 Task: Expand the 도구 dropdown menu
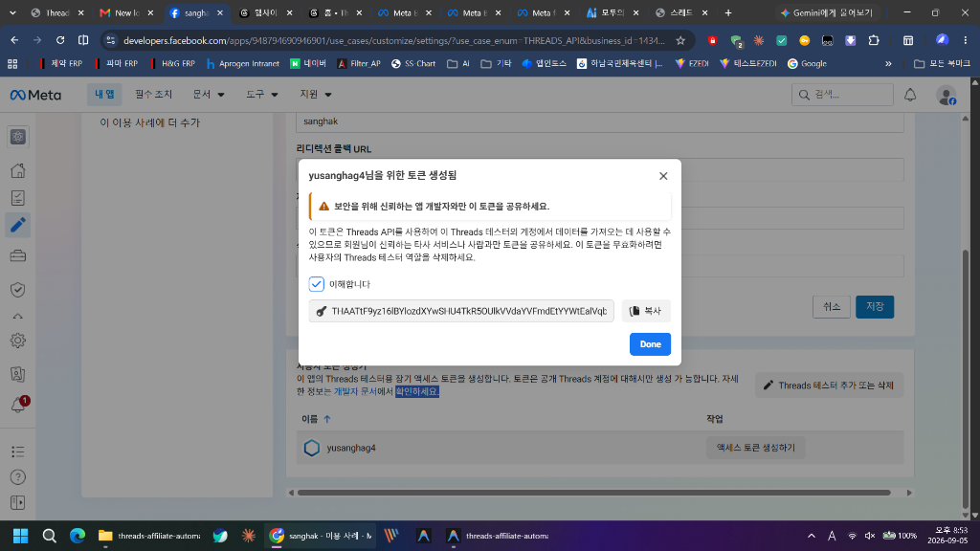click(x=262, y=95)
